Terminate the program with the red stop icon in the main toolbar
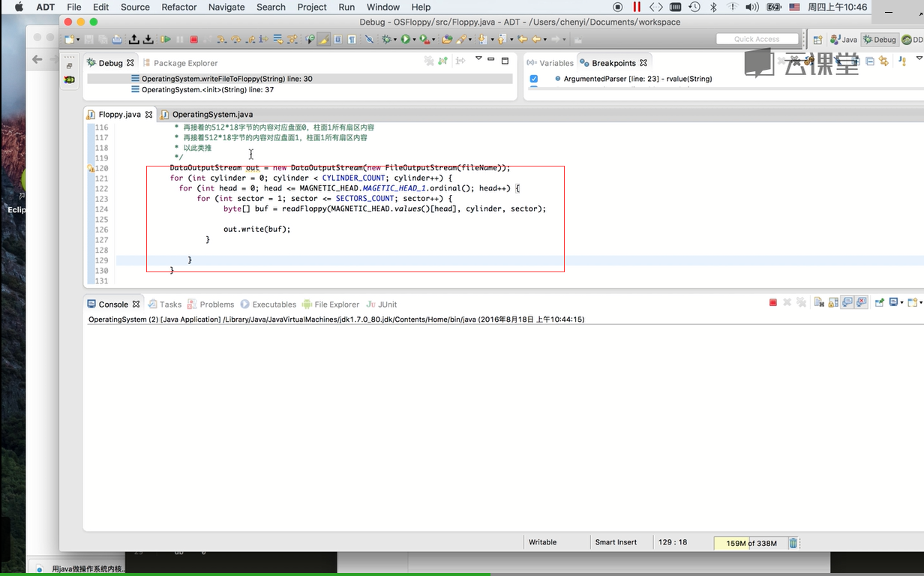The image size is (924, 576). click(x=193, y=39)
